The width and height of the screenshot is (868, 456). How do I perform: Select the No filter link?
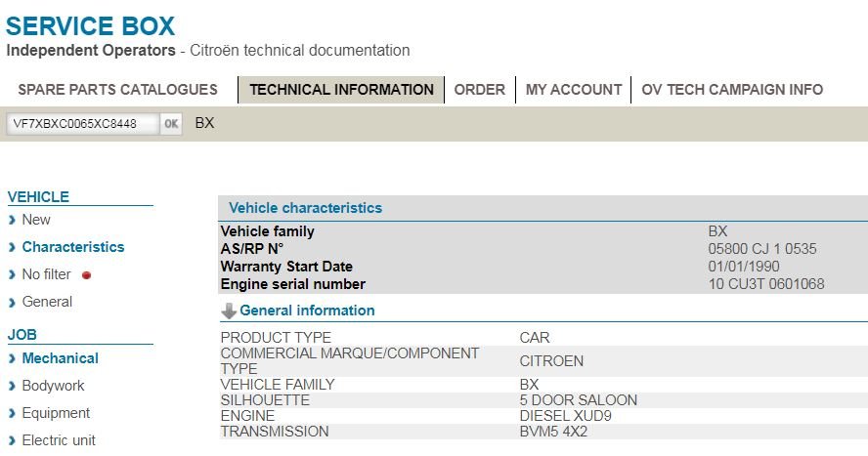(47, 274)
